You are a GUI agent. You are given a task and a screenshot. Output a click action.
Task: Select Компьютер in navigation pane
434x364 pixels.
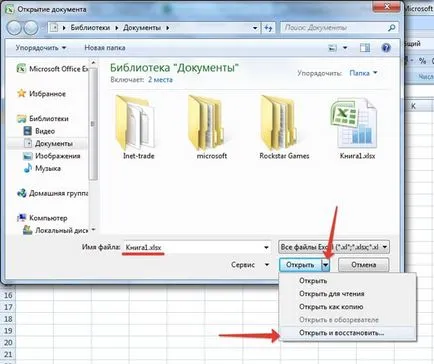click(x=42, y=218)
